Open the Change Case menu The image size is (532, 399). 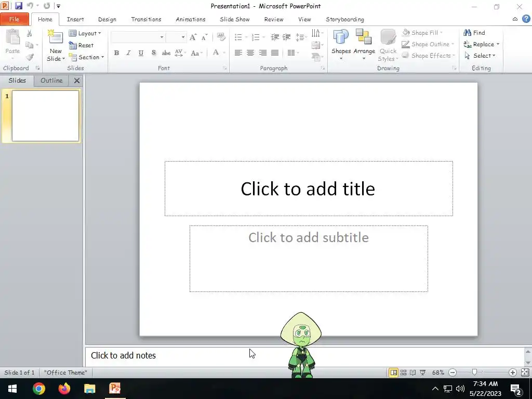coord(196,53)
